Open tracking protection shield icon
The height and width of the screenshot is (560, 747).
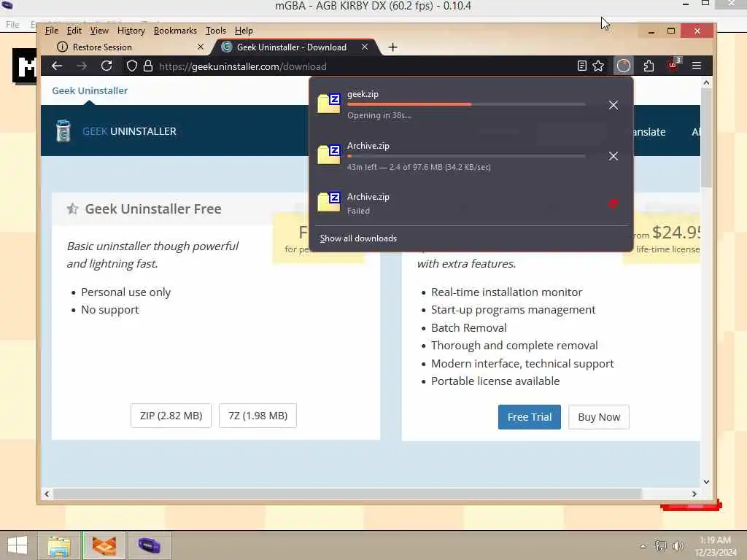(x=132, y=66)
